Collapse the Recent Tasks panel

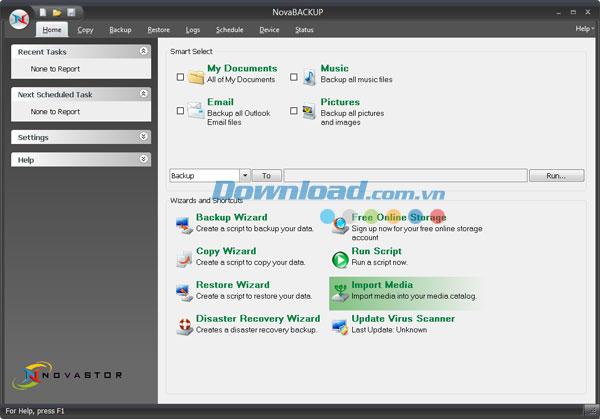[144, 51]
